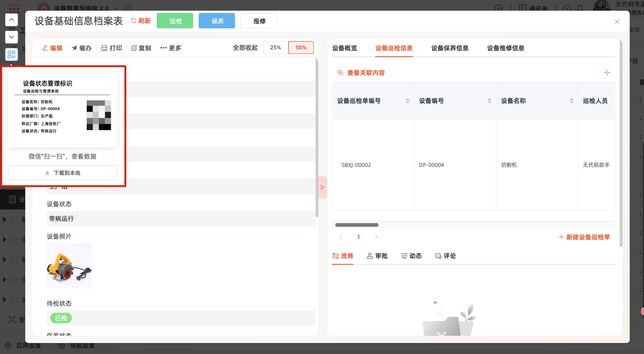Switch panel width to 25%

275,48
